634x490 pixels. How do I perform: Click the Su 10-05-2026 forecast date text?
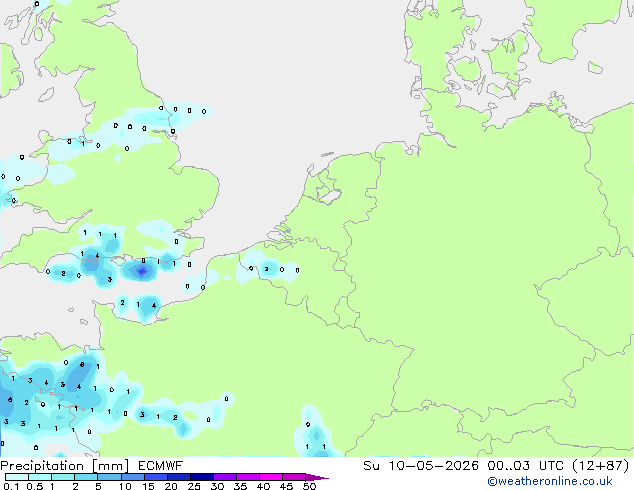[x=421, y=466]
